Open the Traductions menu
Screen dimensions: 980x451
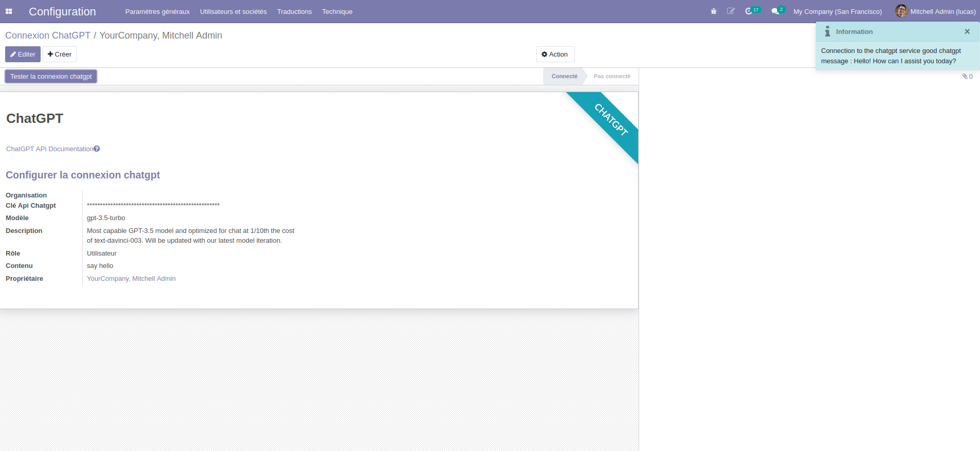pyautogui.click(x=294, y=11)
